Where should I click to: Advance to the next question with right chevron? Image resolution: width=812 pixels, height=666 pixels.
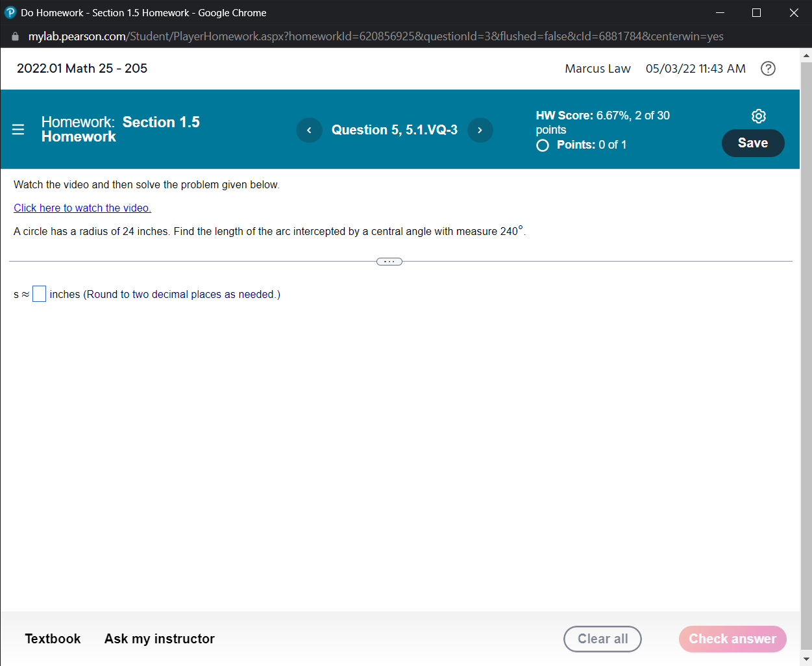point(480,130)
